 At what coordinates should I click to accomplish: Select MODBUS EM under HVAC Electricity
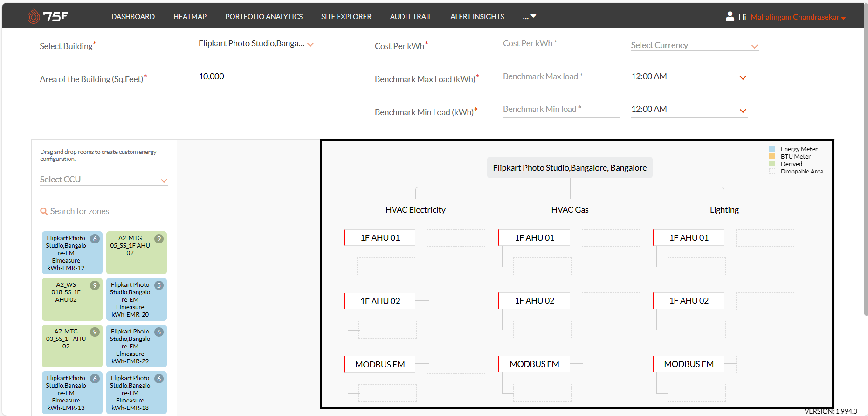coord(380,365)
